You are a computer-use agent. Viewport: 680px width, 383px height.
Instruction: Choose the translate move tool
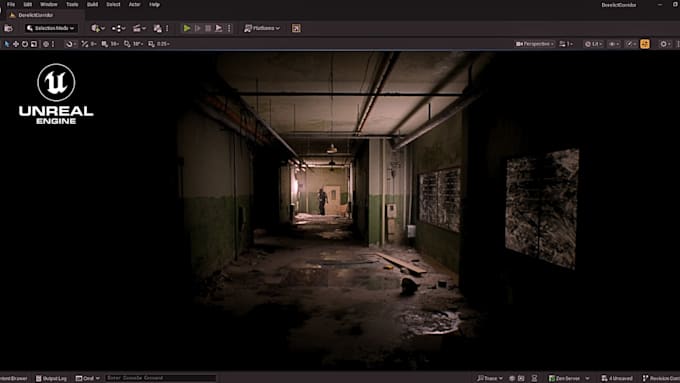(16, 44)
